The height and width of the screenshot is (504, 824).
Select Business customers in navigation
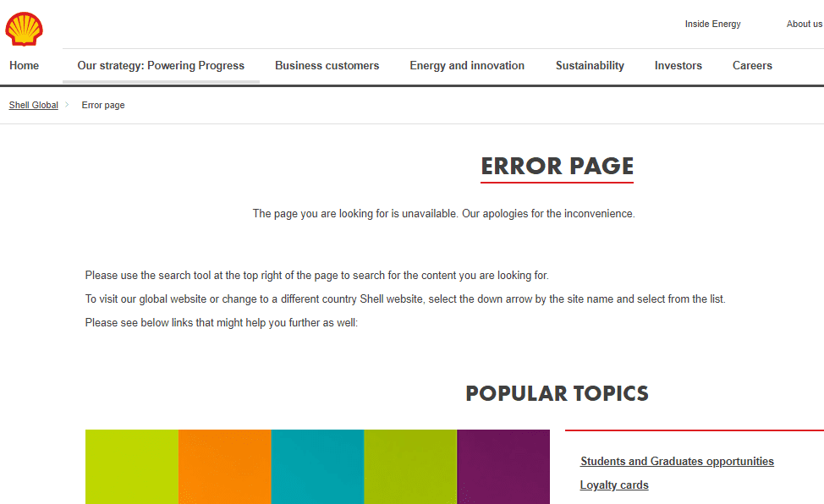(x=327, y=66)
